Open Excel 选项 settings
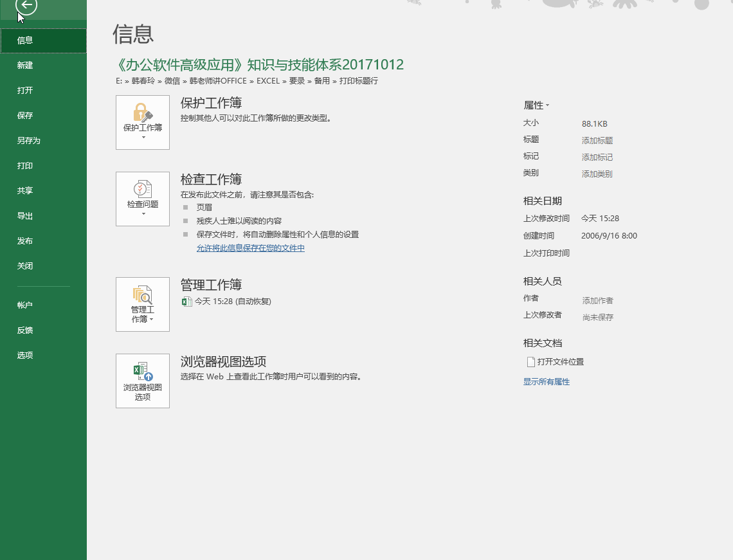 (44, 356)
